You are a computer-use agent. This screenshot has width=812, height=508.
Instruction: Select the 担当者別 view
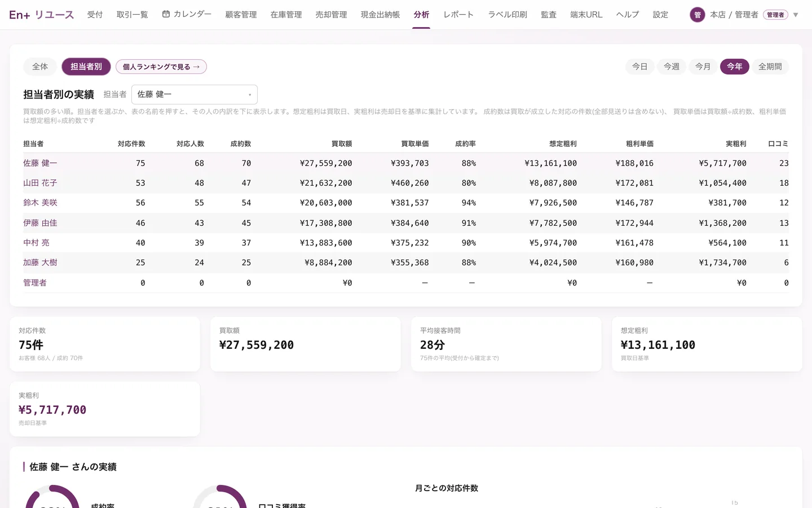[x=86, y=67]
